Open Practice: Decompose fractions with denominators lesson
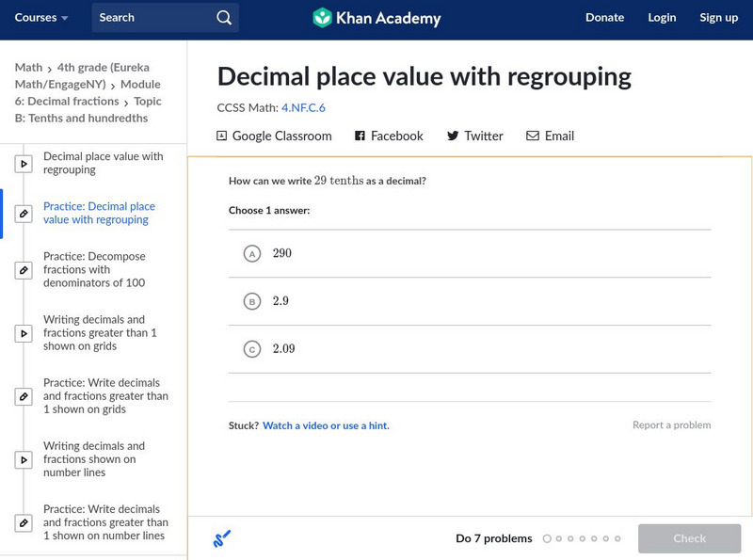Image resolution: width=753 pixels, height=560 pixels. [x=93, y=269]
